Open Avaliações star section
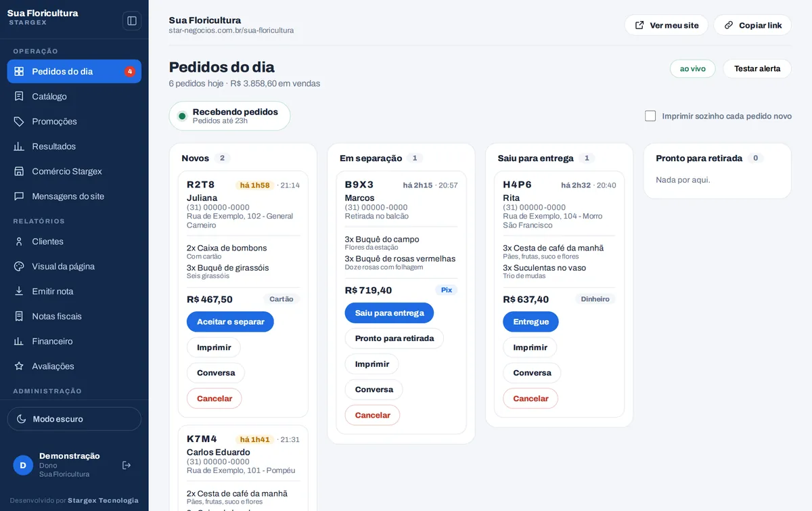812x511 pixels. [x=74, y=366]
